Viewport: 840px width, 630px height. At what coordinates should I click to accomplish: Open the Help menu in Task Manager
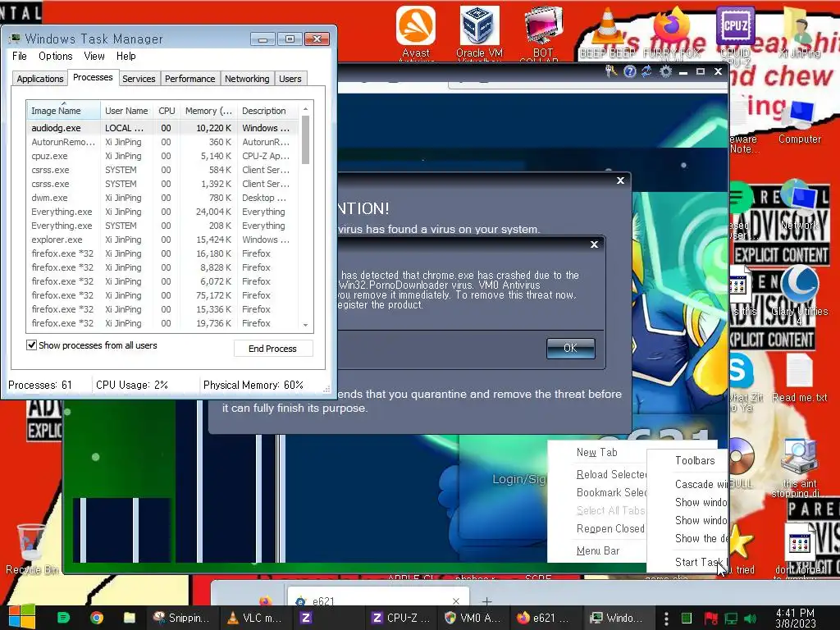point(126,56)
